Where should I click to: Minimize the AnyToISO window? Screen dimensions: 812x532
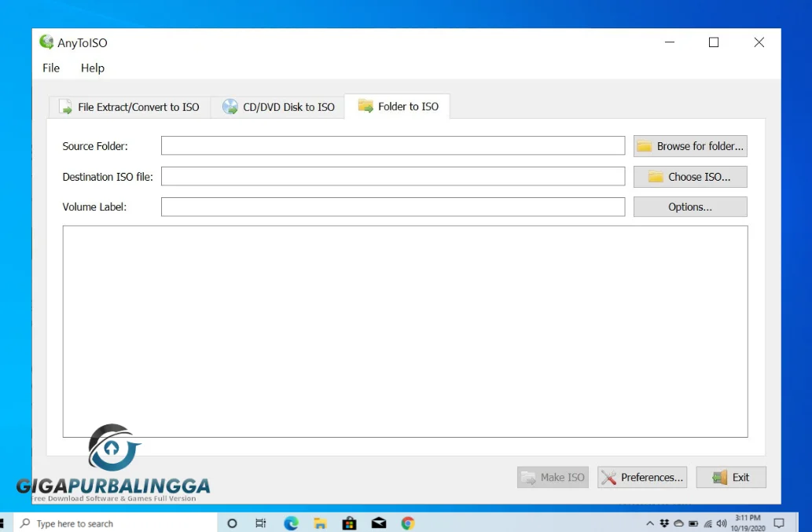coord(670,42)
